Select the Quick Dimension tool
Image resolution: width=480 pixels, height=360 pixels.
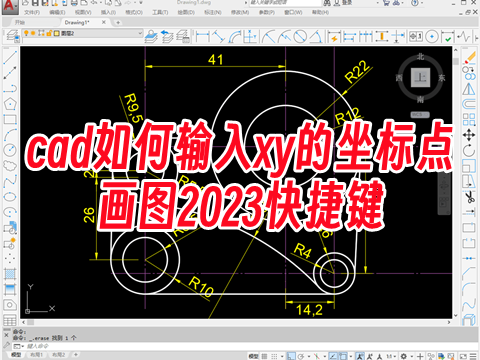click(334, 36)
